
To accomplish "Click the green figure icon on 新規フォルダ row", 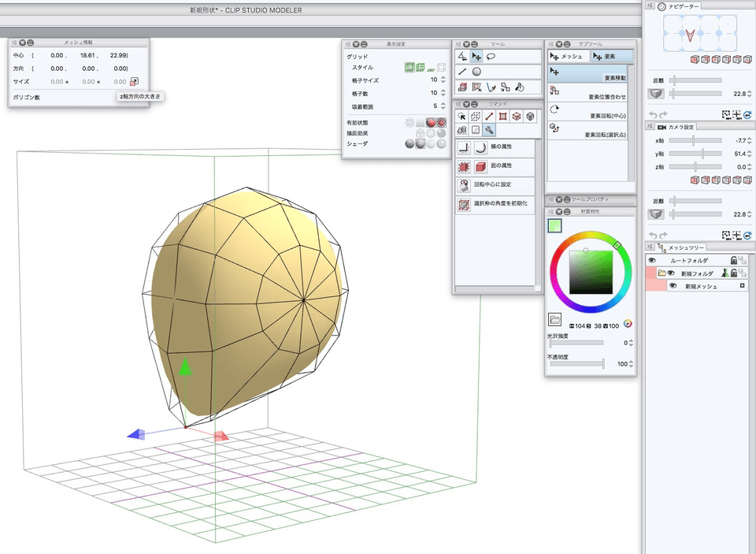I will tap(724, 273).
